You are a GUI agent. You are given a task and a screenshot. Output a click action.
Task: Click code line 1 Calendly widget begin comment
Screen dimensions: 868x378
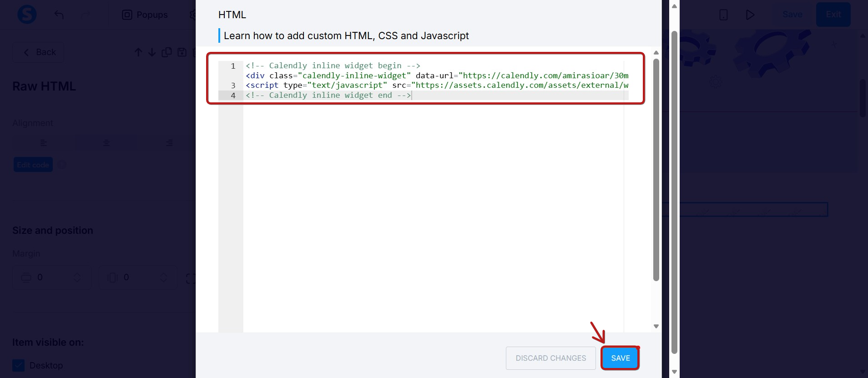pyautogui.click(x=333, y=66)
